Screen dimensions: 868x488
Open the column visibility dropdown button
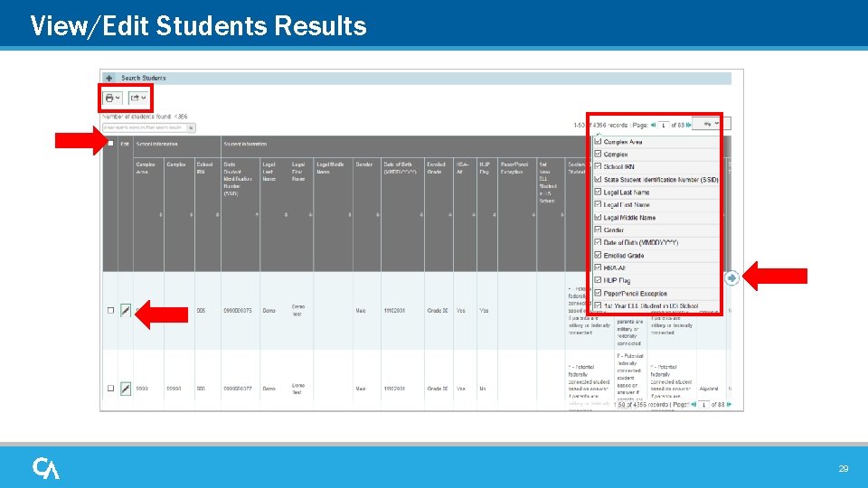(711, 124)
